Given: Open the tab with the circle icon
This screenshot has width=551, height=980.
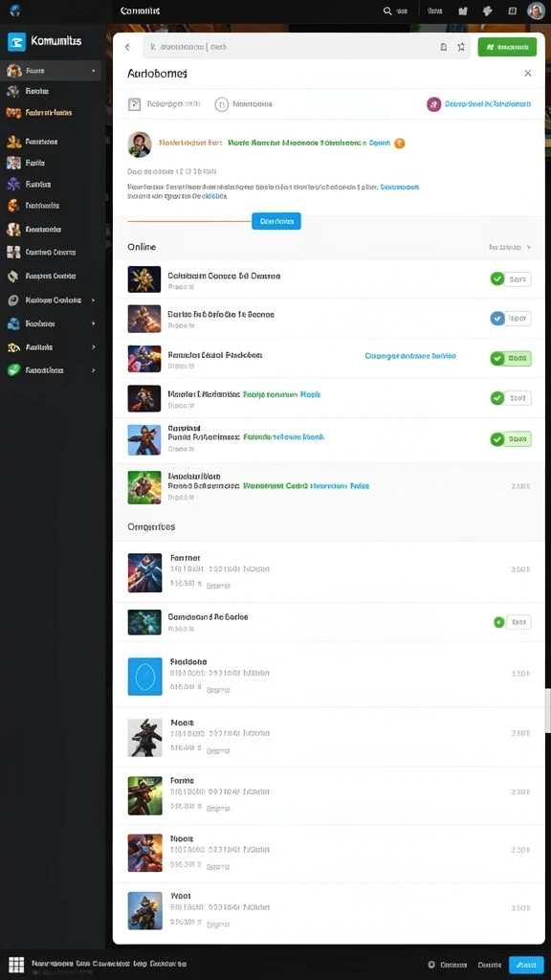Looking at the screenshot, I should (x=244, y=104).
